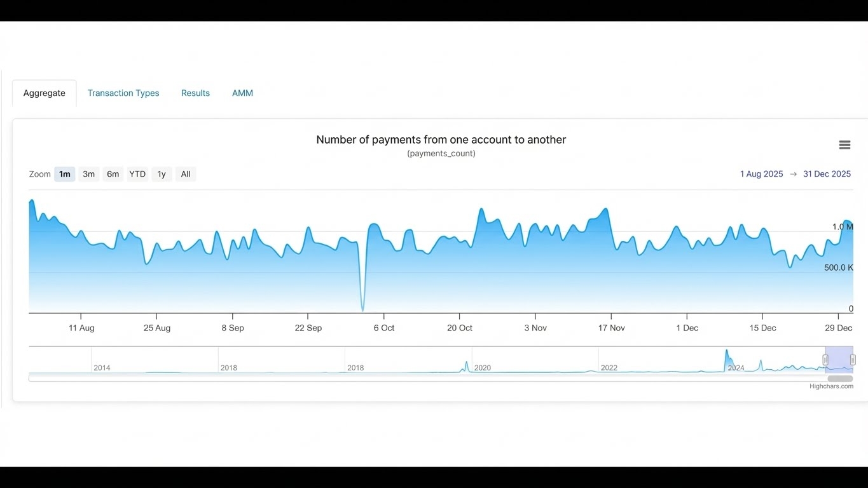Grab the right navigator range handle
This screenshot has width=868, height=488.
click(853, 360)
